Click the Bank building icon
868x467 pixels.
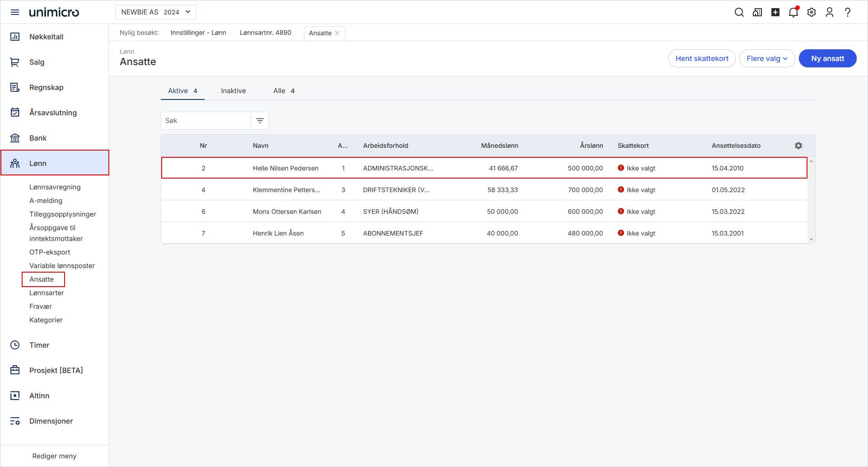tap(15, 138)
